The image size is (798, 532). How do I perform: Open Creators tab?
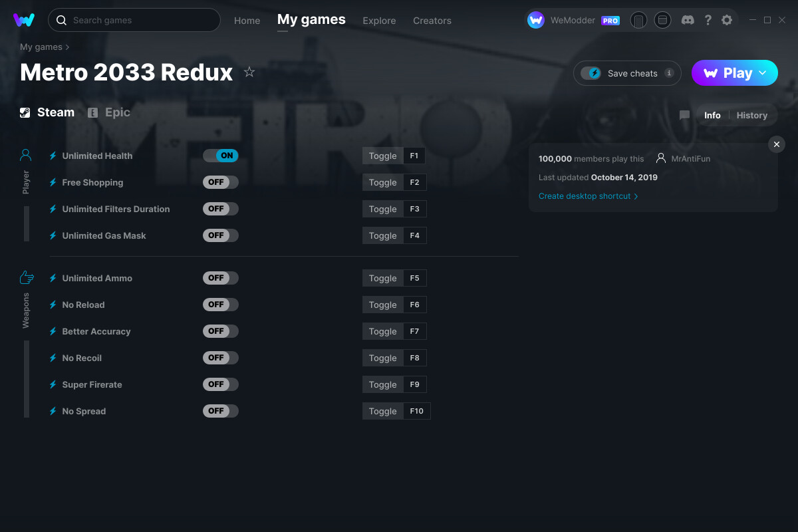[x=432, y=21]
